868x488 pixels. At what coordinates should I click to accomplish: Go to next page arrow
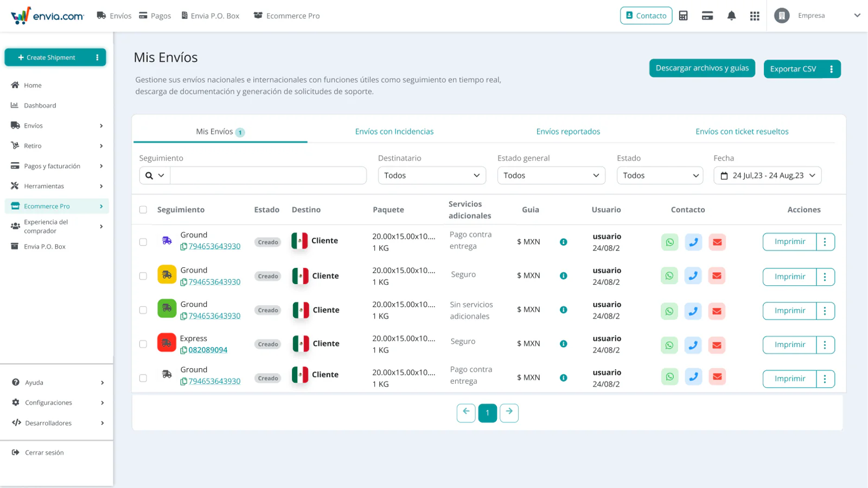pyautogui.click(x=509, y=413)
